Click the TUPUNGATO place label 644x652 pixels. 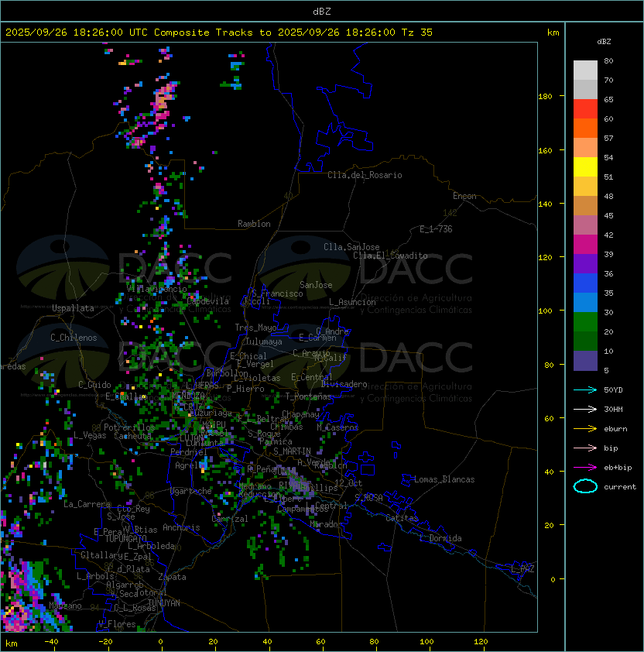125,538
